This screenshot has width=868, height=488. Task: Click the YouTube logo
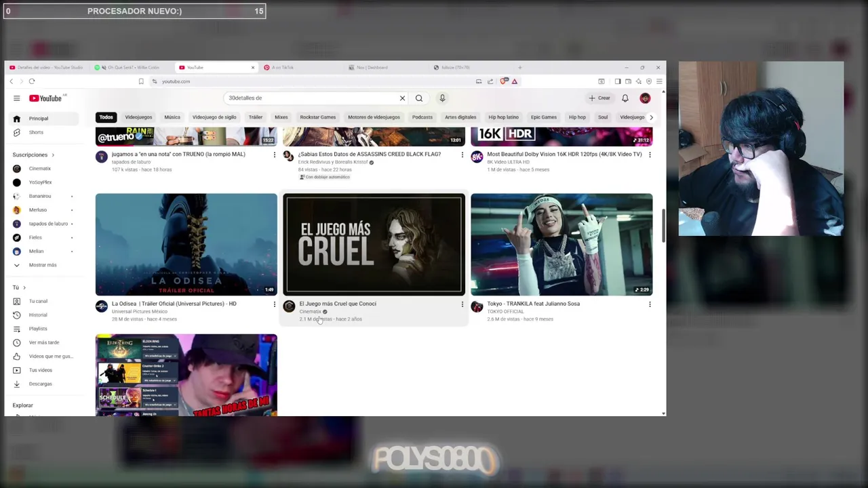(x=45, y=98)
